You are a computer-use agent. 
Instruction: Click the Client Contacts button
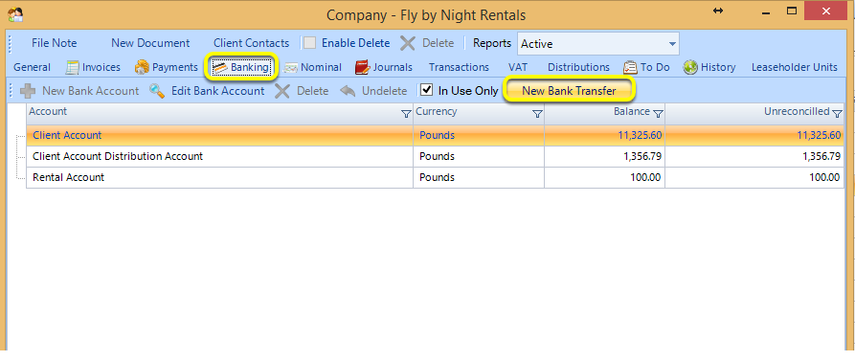pos(251,43)
